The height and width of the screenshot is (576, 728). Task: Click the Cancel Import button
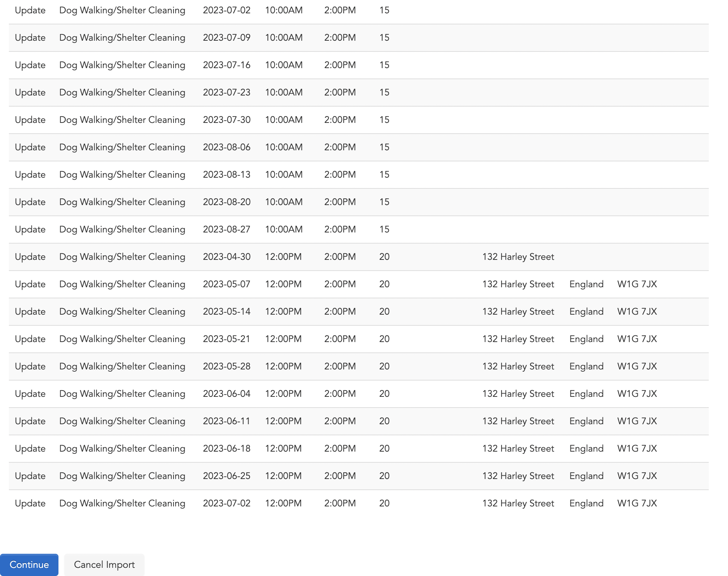click(104, 565)
